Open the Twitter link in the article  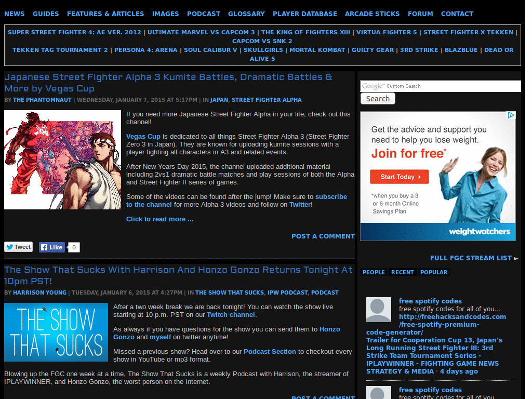[300, 205]
